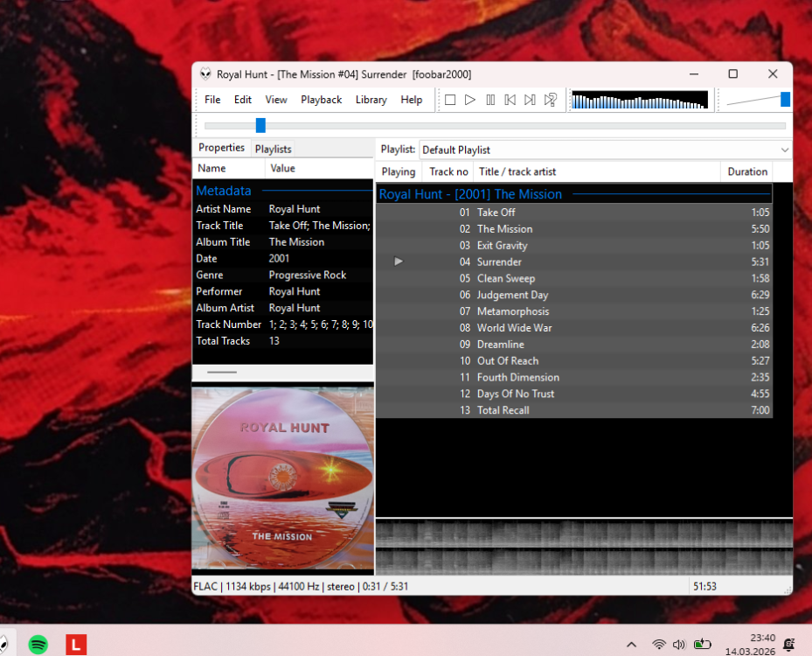Click the volume icon in system tray
The height and width of the screenshot is (656, 812).
[x=679, y=645]
